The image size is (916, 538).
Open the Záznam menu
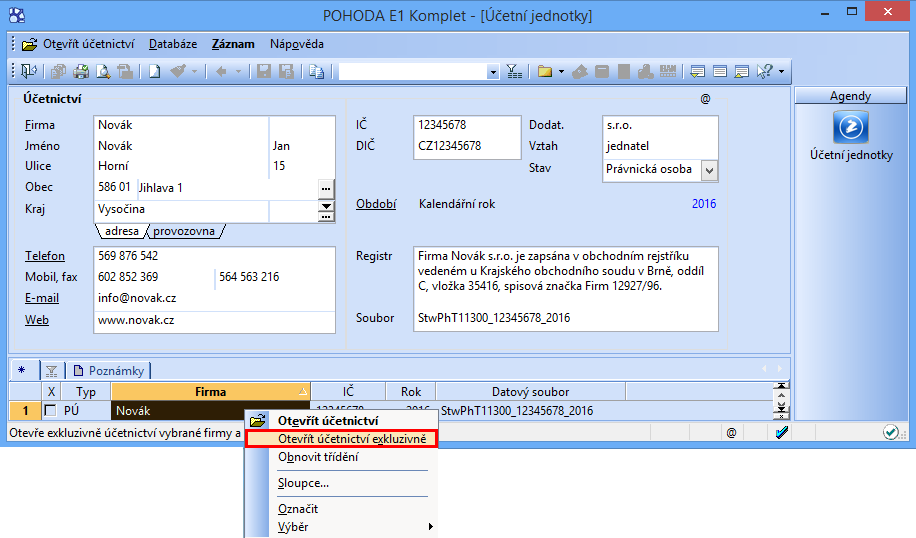(x=233, y=44)
